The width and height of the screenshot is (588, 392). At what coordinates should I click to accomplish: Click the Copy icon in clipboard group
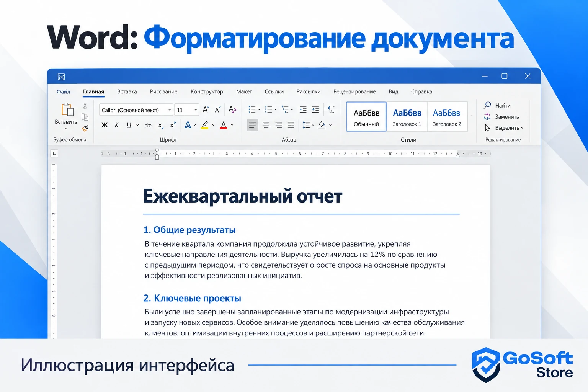(85, 117)
